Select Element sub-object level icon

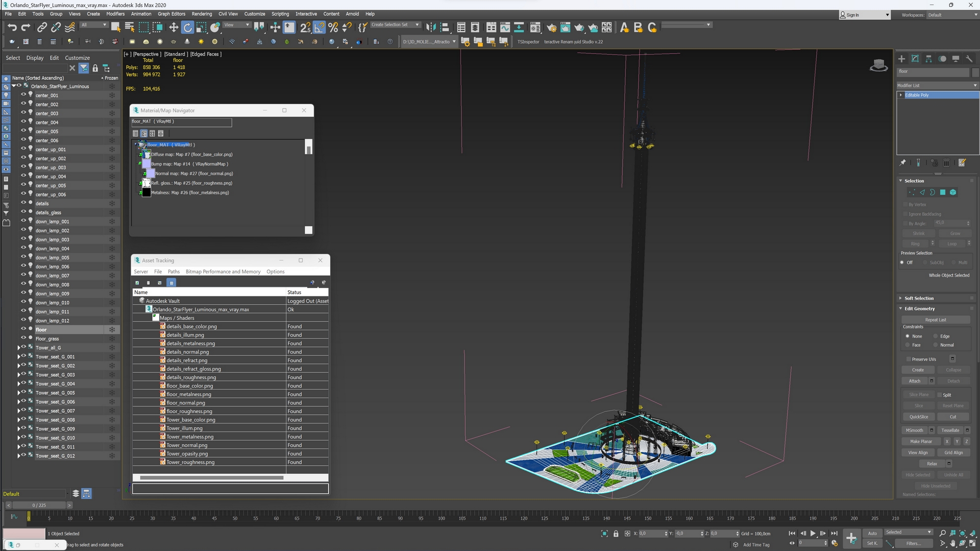pyautogui.click(x=953, y=192)
